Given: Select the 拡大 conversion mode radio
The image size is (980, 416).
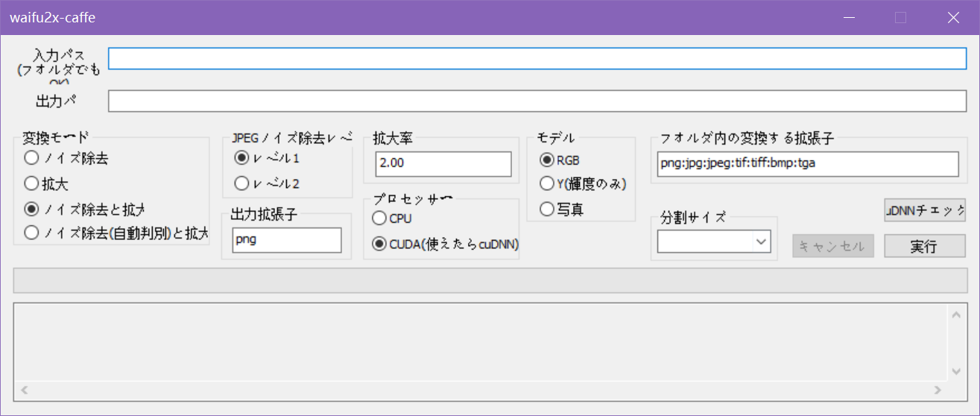Looking at the screenshot, I should (x=47, y=183).
